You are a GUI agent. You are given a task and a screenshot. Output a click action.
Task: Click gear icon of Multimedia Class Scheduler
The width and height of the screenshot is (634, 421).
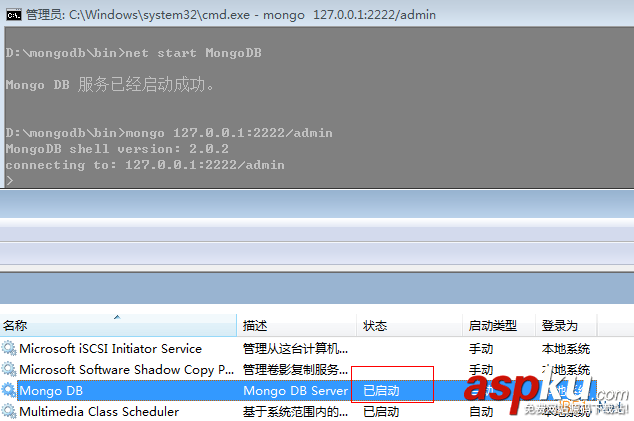tap(9, 411)
